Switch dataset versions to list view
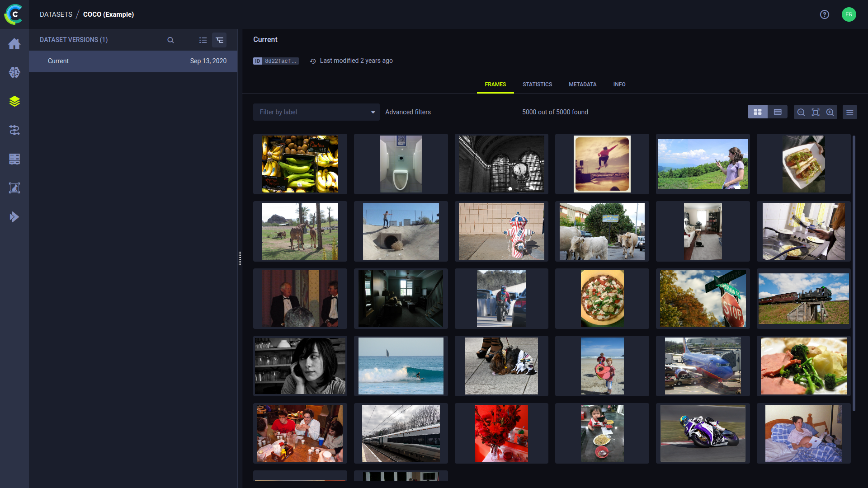 [x=203, y=40]
